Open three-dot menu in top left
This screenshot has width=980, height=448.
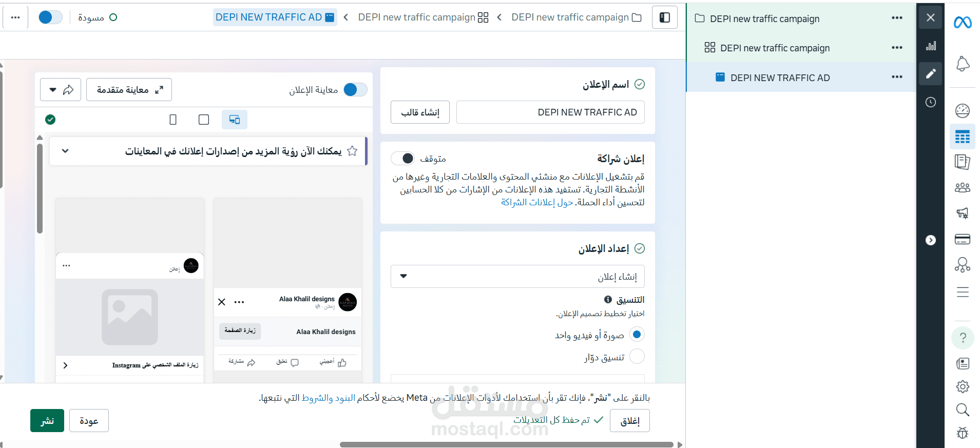15,17
